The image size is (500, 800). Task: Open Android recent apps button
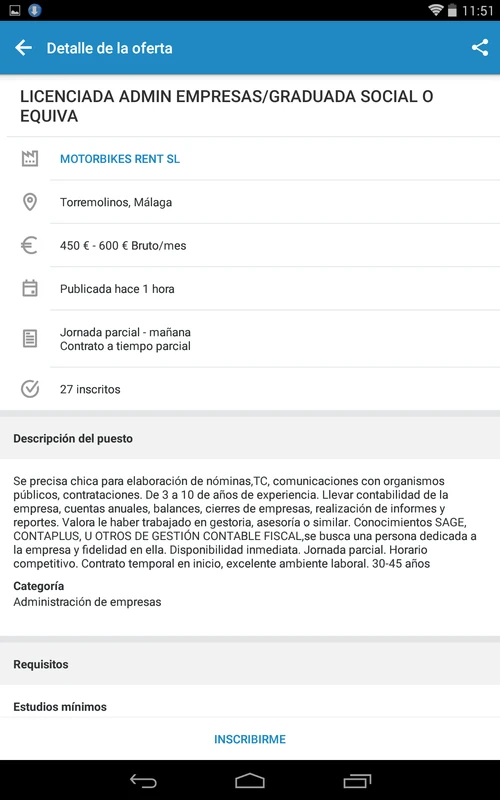357,781
